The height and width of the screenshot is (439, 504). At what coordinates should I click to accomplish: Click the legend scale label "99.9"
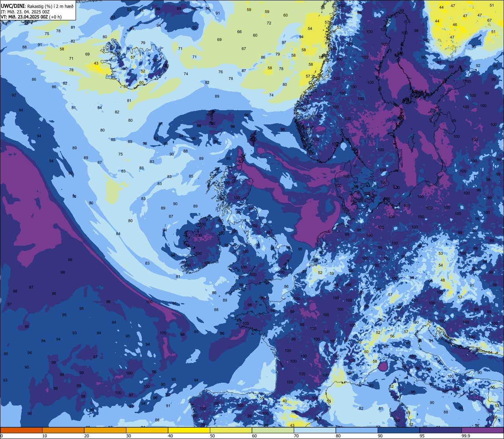click(x=465, y=436)
